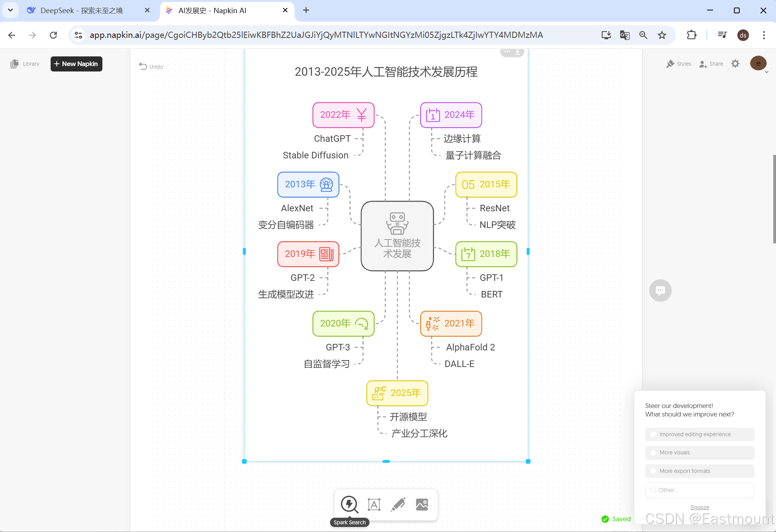Open a new browser tab
The height and width of the screenshot is (532, 776).
tap(306, 10)
